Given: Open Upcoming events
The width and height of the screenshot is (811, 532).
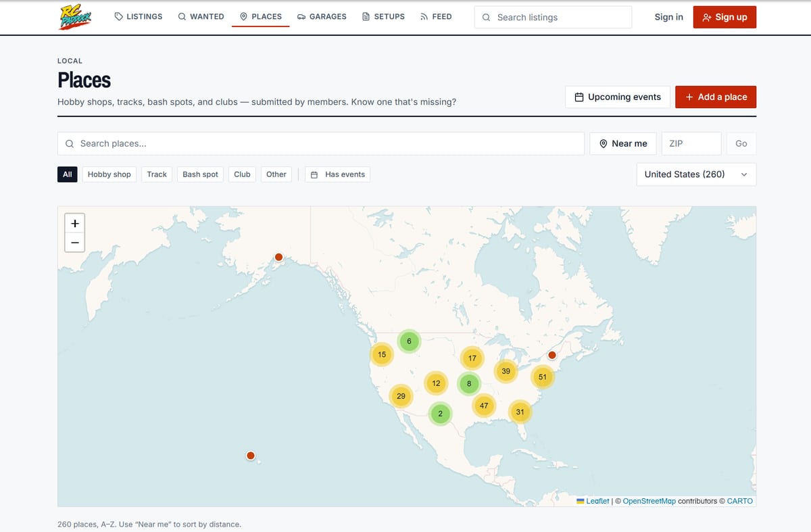Looking at the screenshot, I should click(617, 97).
